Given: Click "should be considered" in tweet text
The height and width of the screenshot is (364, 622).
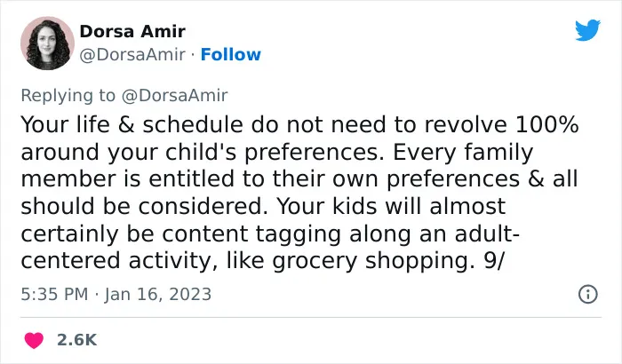Looking at the screenshot, I should pos(144,206).
